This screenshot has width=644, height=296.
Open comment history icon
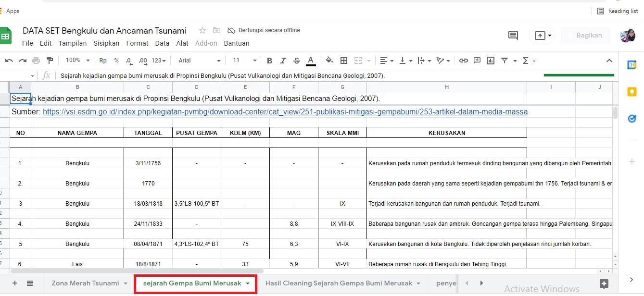click(513, 35)
